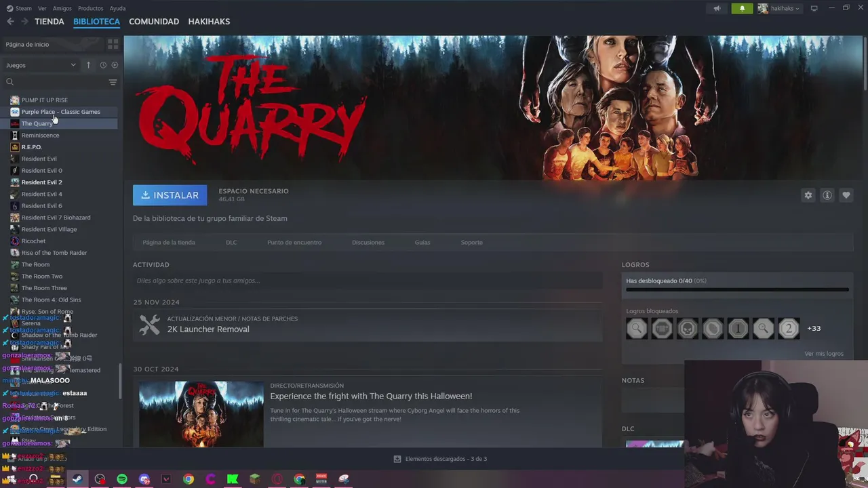This screenshot has width=868, height=488.
Task: Open Voicemeeter from the taskbar
Action: (321, 479)
